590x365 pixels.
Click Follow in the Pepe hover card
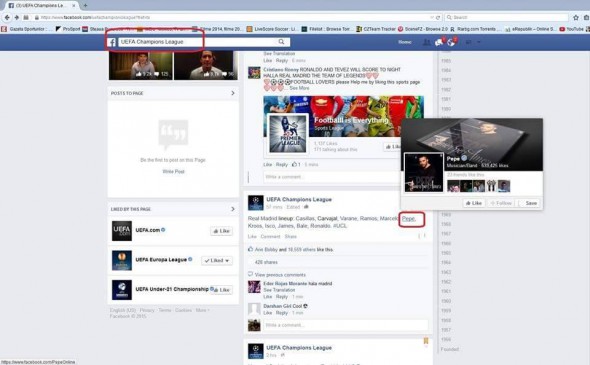(x=501, y=203)
